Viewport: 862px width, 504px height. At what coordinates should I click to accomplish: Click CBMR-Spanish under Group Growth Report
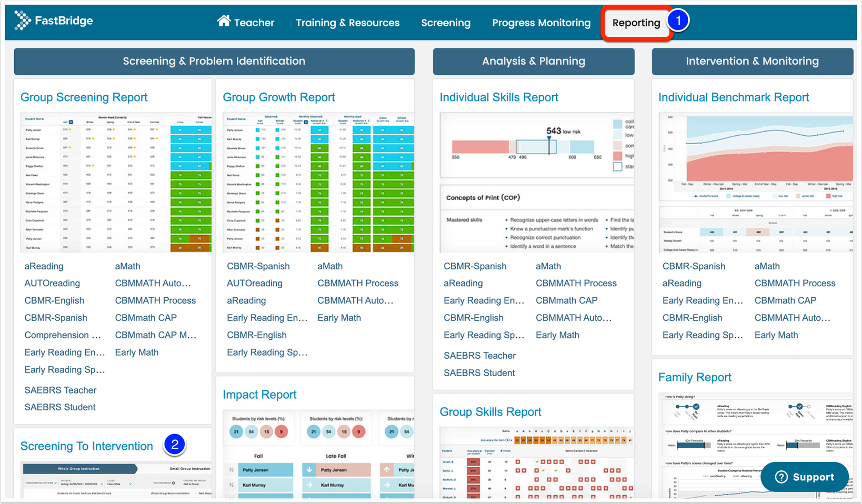coord(259,266)
